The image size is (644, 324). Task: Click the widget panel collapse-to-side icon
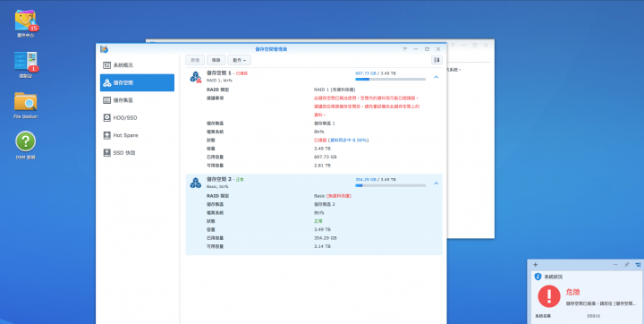pyautogui.click(x=638, y=265)
